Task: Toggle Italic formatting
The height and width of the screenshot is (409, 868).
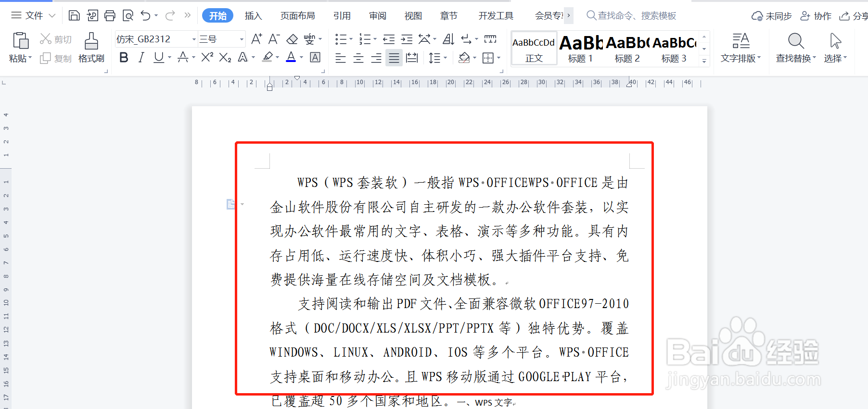Action: 141,58
